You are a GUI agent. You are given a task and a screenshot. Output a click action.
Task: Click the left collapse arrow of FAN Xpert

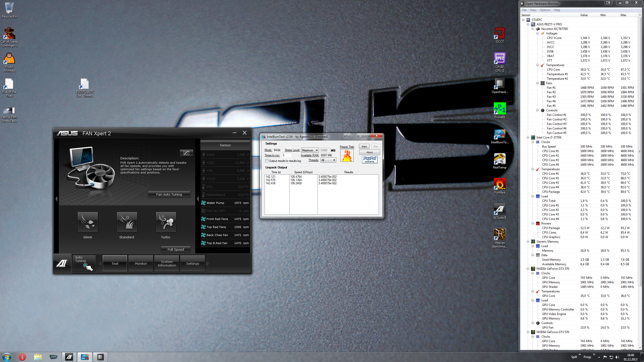(x=56, y=199)
